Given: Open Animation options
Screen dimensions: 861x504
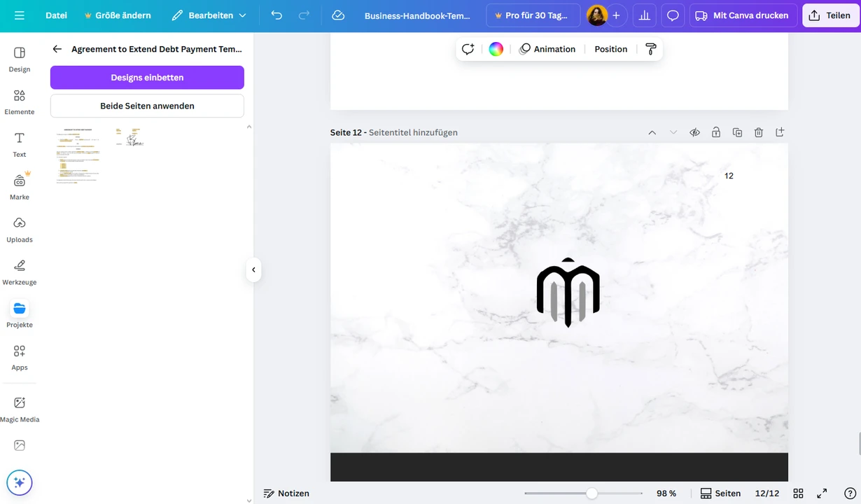Looking at the screenshot, I should click(547, 49).
